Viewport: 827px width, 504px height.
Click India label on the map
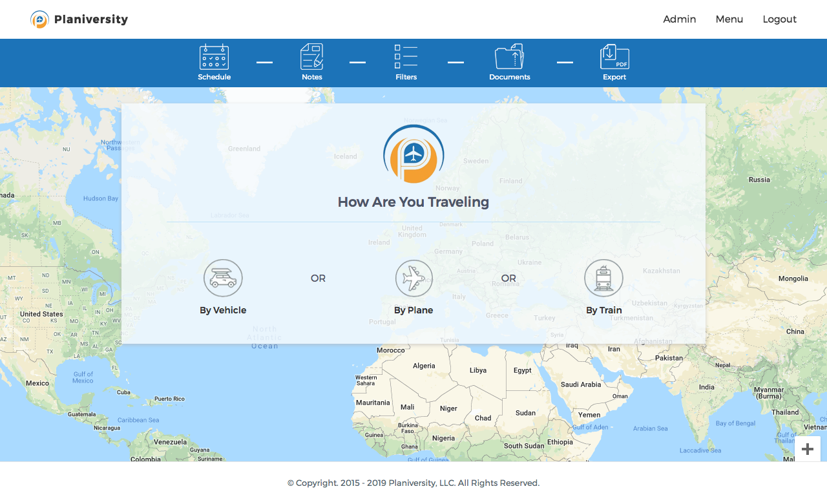[x=707, y=387]
